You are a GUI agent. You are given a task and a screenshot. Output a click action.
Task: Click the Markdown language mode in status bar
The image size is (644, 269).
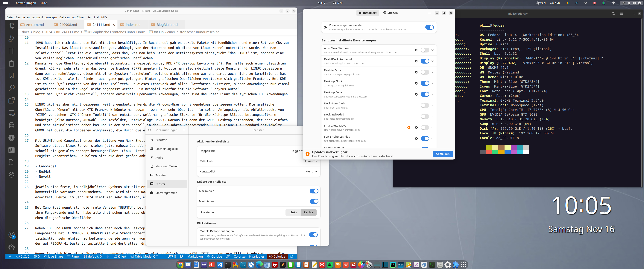[x=195, y=256]
